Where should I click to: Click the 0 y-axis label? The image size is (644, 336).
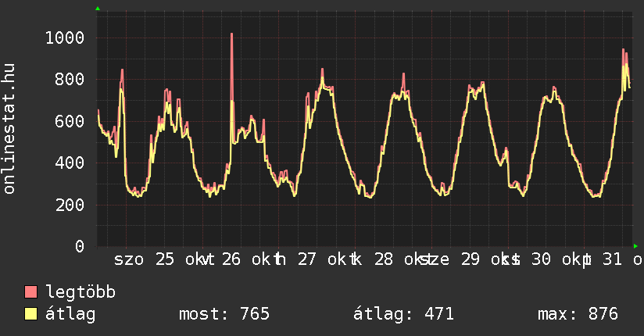click(79, 247)
